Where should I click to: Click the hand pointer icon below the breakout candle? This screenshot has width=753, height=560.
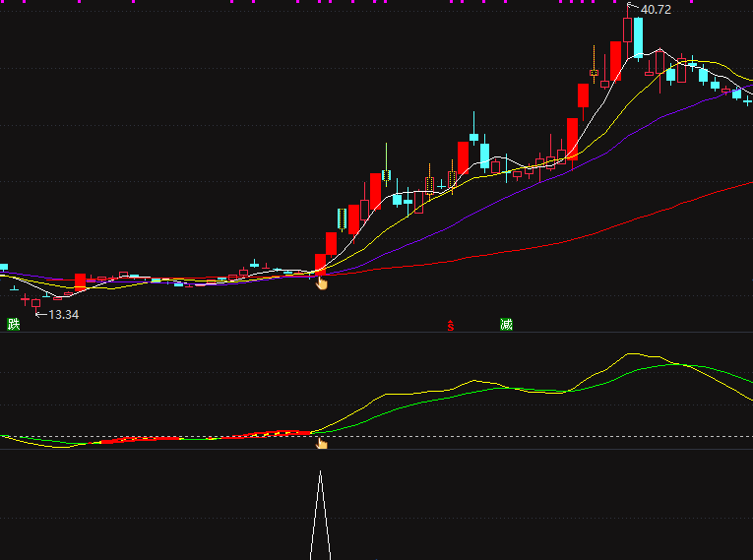321,283
